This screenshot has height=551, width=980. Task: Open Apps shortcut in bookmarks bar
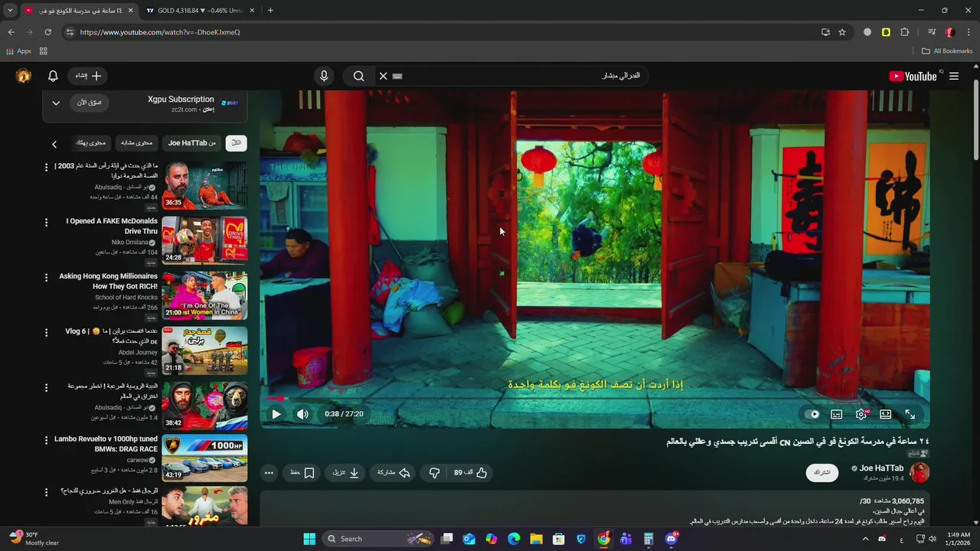(18, 51)
